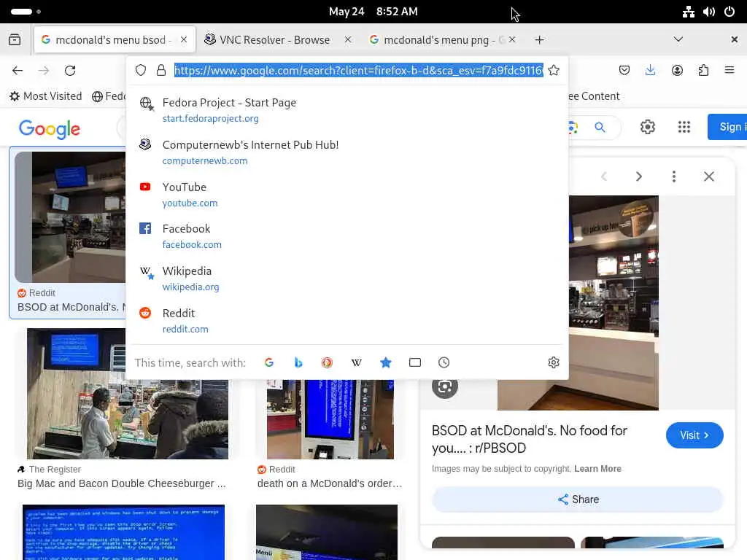Search bookmarks with the star icon
The height and width of the screenshot is (560, 747).
coord(386,362)
